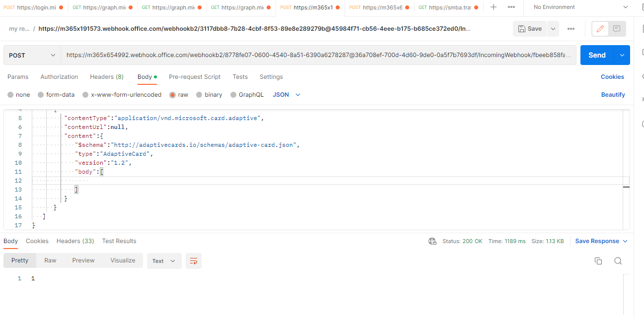
Task: Click the network status globe icon
Action: point(432,241)
